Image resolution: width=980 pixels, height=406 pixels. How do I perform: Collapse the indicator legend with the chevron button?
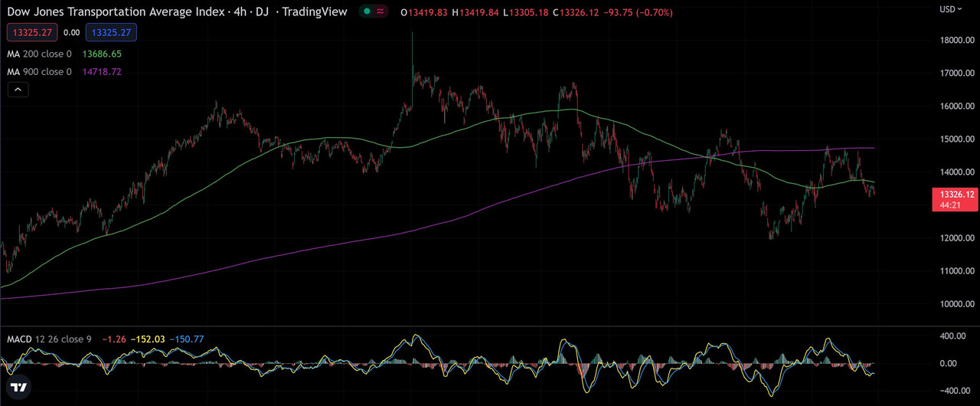click(x=18, y=90)
